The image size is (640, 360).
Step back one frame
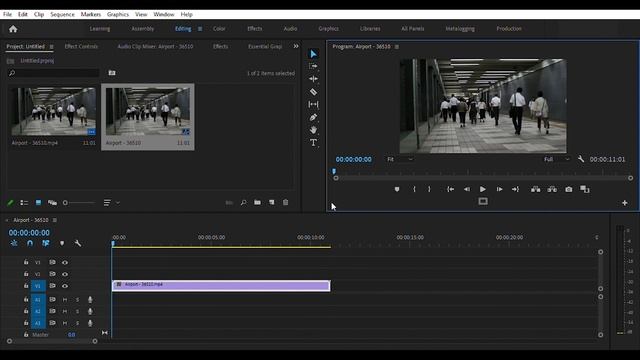click(x=467, y=189)
